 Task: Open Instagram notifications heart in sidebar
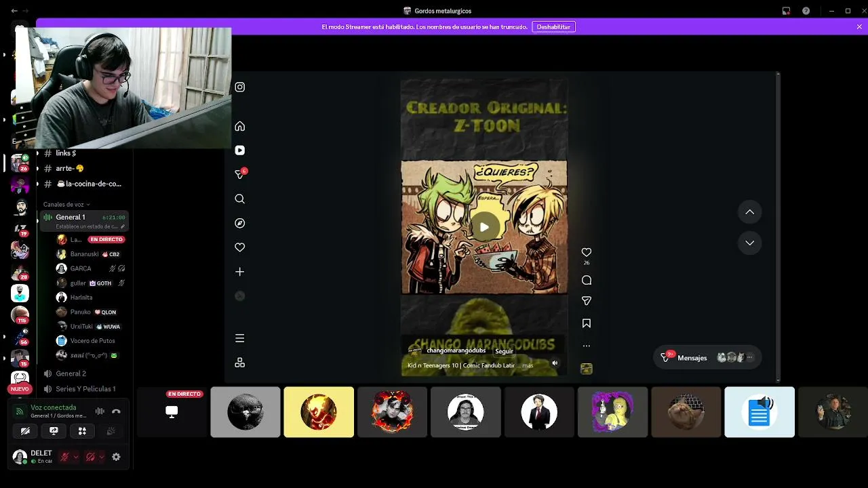point(239,247)
